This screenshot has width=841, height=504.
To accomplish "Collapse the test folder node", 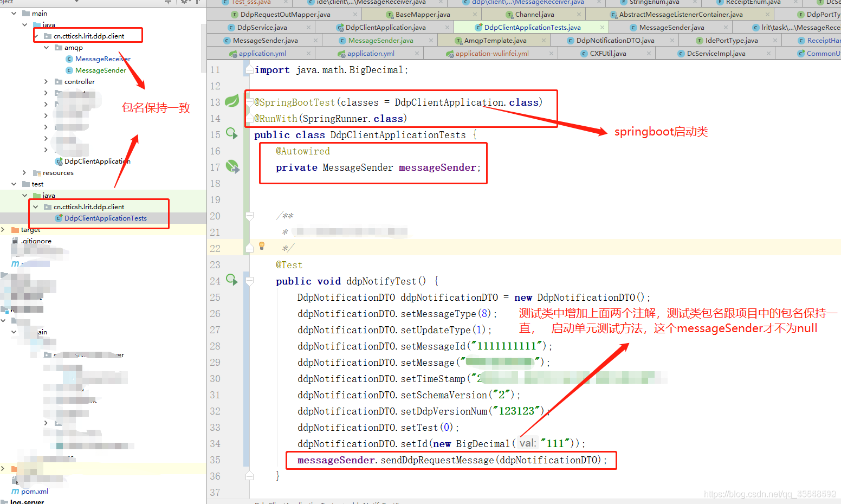I will click(14, 184).
